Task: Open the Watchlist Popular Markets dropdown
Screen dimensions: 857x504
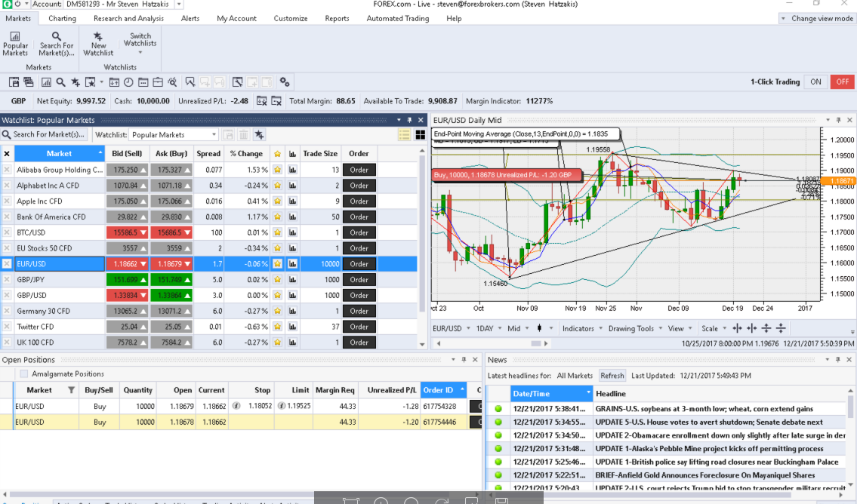Action: tap(214, 135)
